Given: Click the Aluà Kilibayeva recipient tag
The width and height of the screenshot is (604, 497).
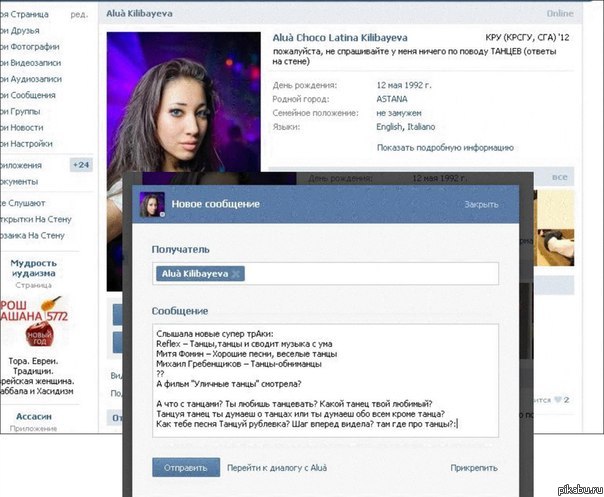Looking at the screenshot, I should (200, 274).
